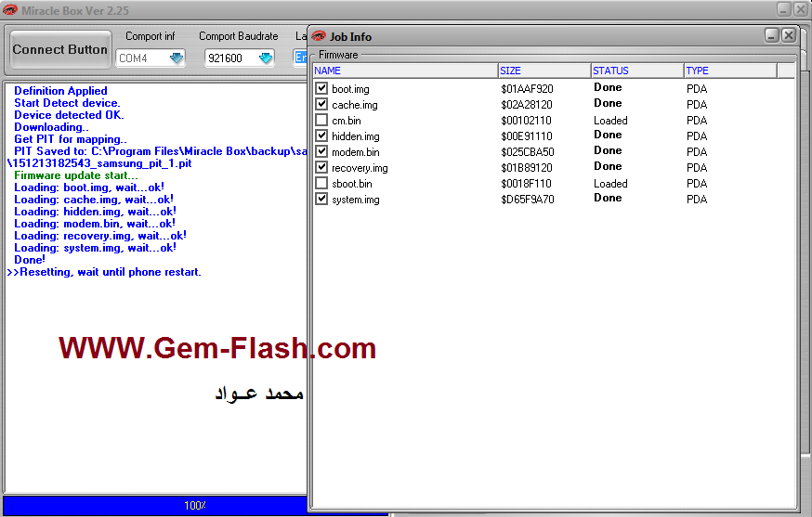Click PDA type of system.img row
The image size is (812, 517).
[697, 200]
